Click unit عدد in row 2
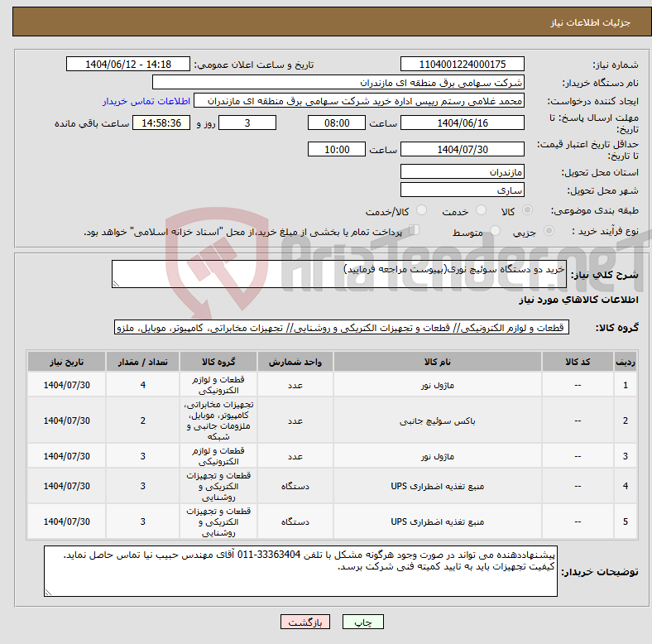This screenshot has width=652, height=644. tap(295, 421)
